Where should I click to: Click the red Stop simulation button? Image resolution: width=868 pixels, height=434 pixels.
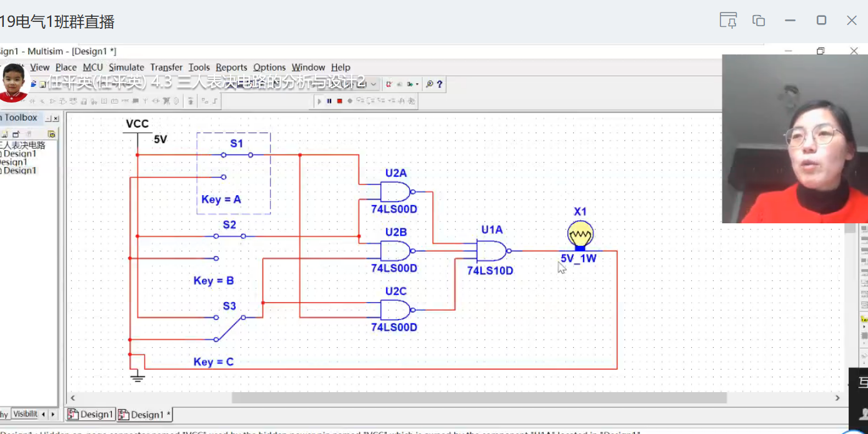click(x=339, y=101)
